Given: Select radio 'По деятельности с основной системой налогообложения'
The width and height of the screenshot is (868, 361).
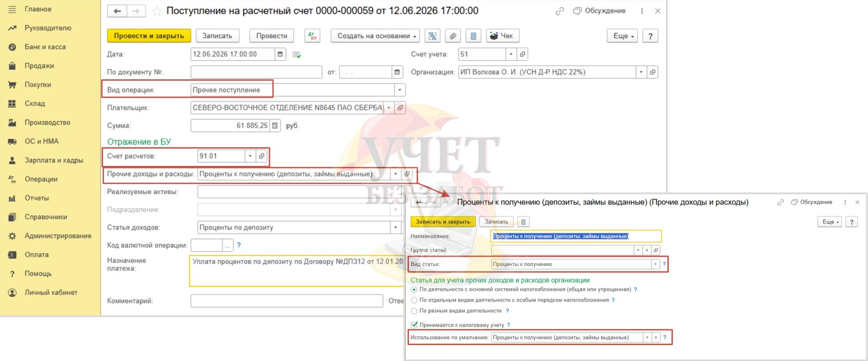Looking at the screenshot, I should pos(414,289).
